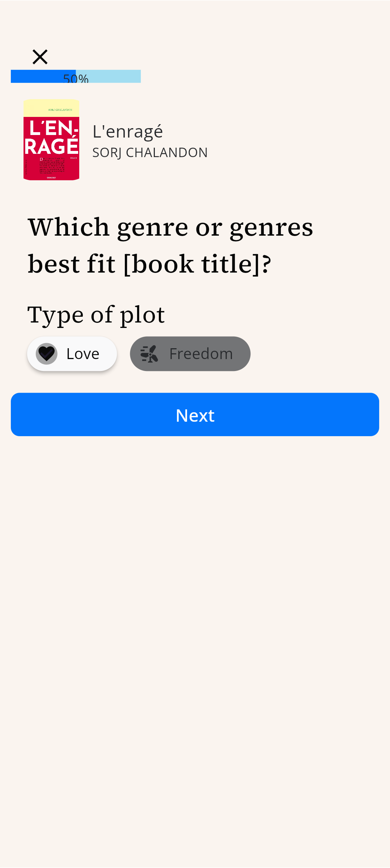The image size is (390, 868).
Task: Tap the heart icon on the Love chip
Action: click(x=46, y=354)
